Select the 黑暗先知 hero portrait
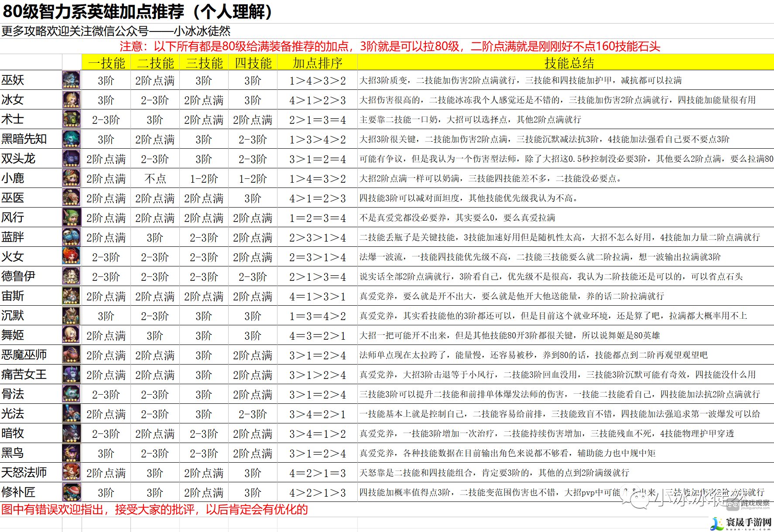The image size is (774, 532). [x=71, y=139]
